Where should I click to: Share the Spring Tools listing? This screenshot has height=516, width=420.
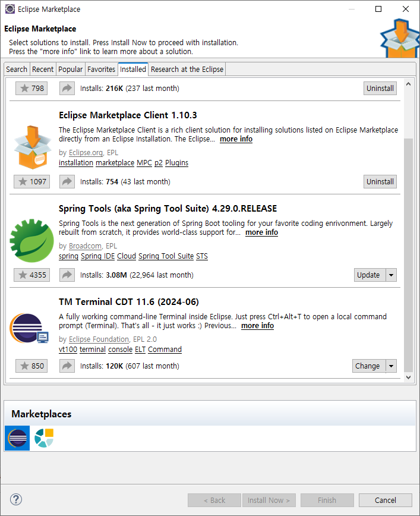[67, 275]
